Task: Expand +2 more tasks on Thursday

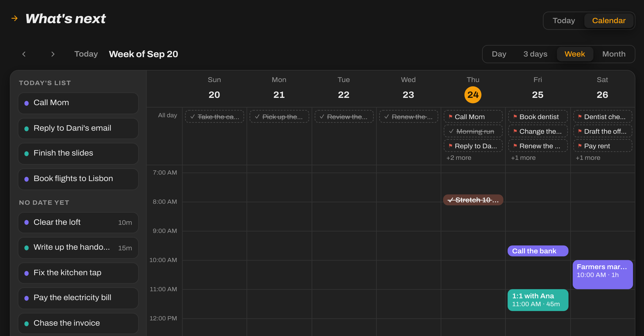Action: point(459,158)
